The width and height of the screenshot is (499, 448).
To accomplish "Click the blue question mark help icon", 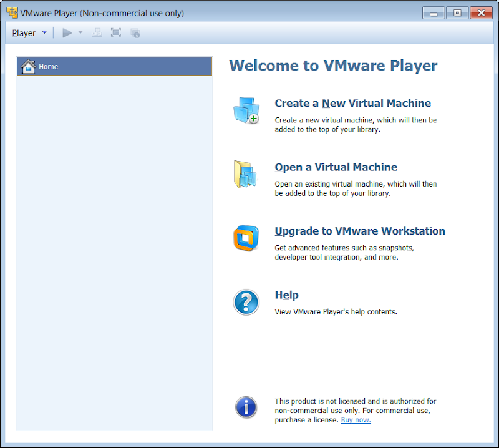I will (x=246, y=302).
